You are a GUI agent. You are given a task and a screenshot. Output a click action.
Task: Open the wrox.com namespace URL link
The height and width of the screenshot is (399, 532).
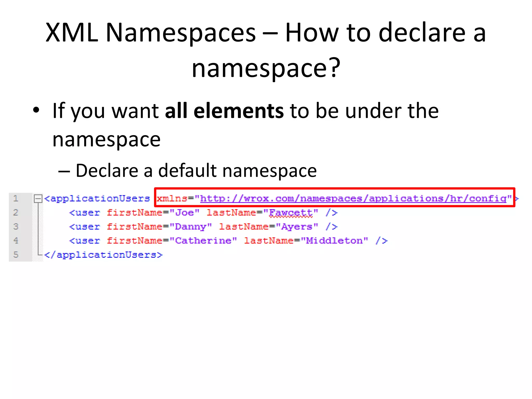point(353,199)
